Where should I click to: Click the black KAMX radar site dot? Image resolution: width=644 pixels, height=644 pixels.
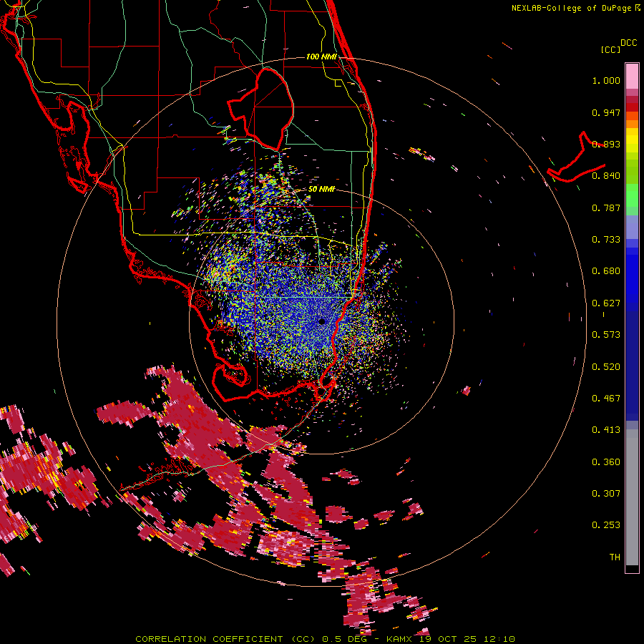click(x=322, y=321)
